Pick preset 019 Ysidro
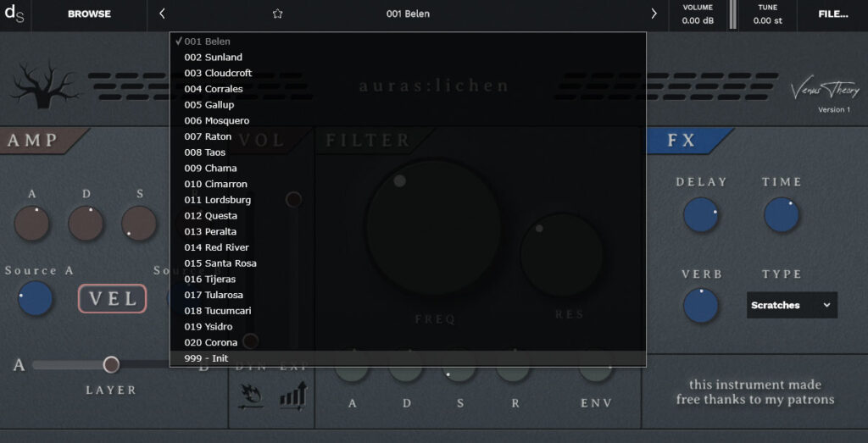Image resolution: width=868 pixels, height=443 pixels. pos(408,326)
